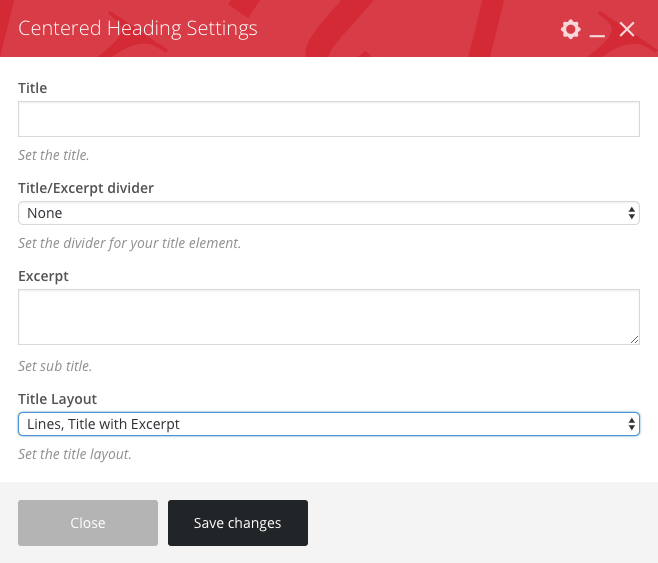Click the arrows on the divider dropdown
This screenshot has width=658, height=563.
[x=631, y=212]
